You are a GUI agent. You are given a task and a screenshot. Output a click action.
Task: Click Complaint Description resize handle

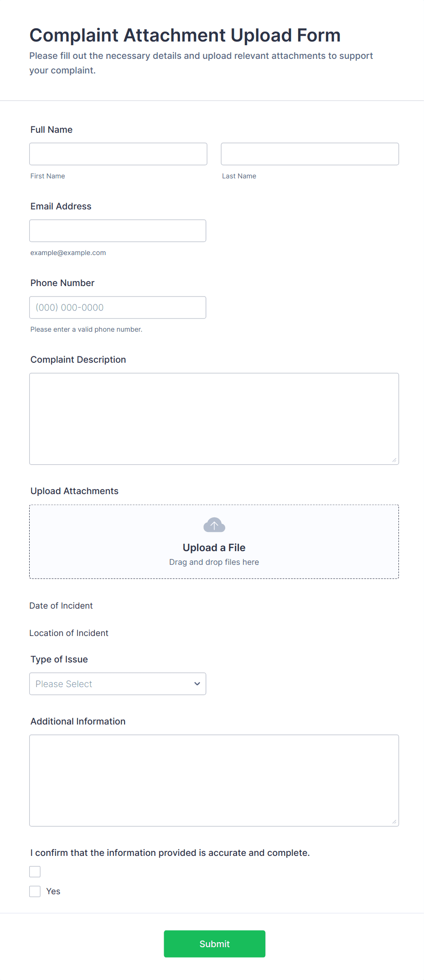click(394, 460)
